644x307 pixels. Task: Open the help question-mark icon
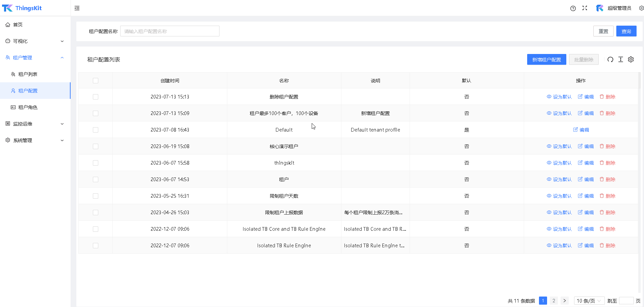coord(573,8)
